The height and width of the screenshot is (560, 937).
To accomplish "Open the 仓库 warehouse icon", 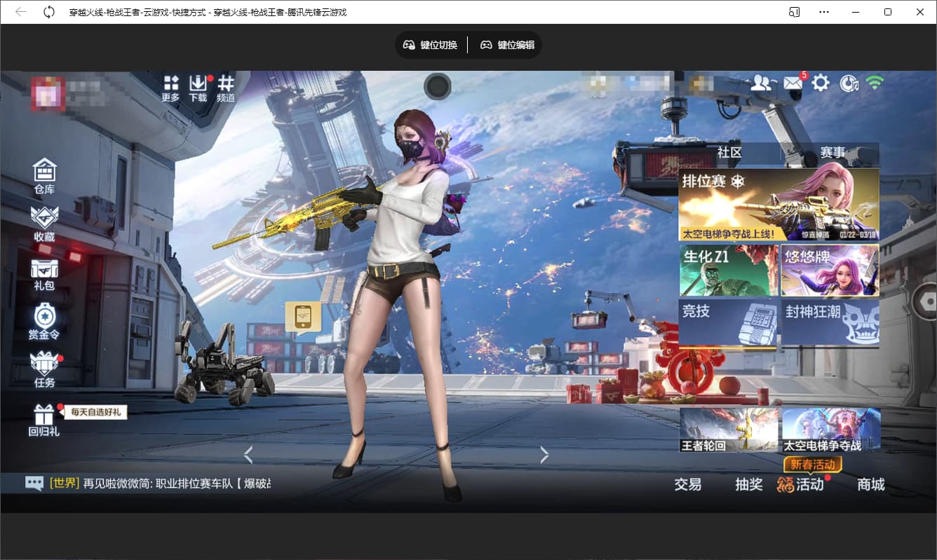I will point(44,175).
